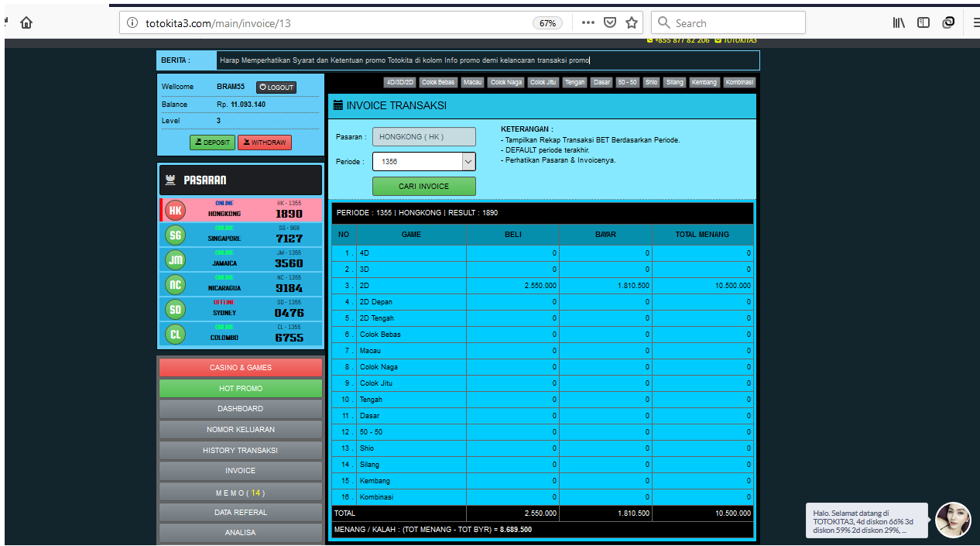Viewport: 980px width, 546px height.
Task: Click the red WITHDRAW button
Action: coord(265,143)
